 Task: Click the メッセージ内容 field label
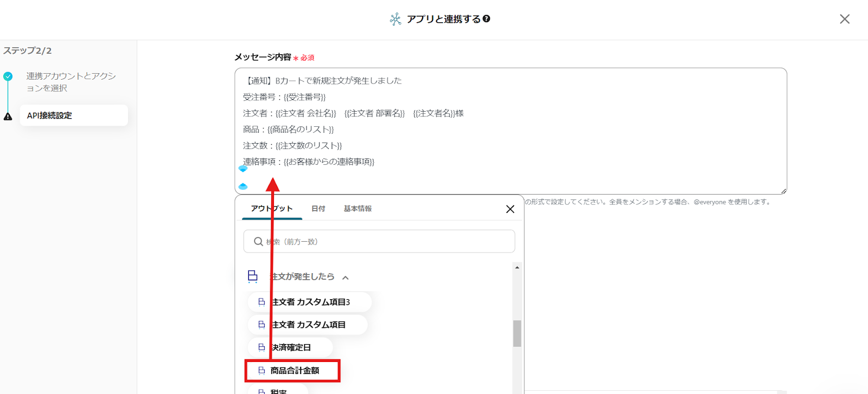(263, 57)
